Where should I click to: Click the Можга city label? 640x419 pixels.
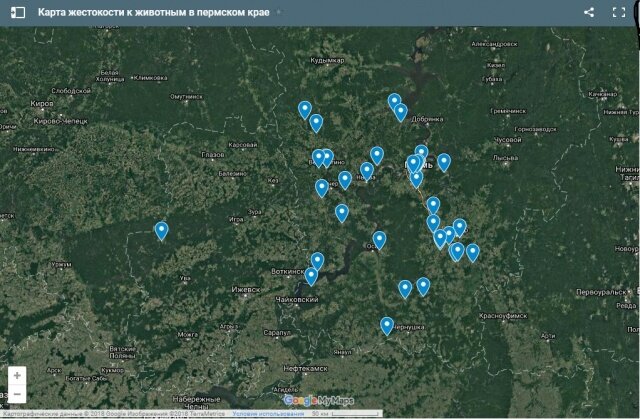(188, 335)
